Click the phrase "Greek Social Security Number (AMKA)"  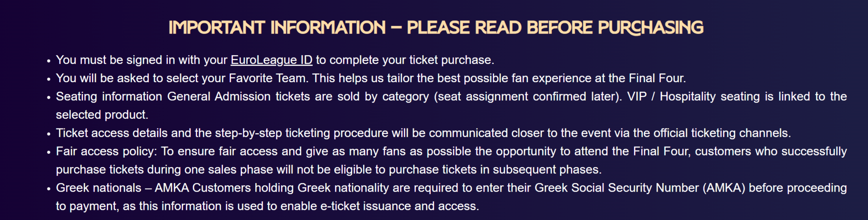(x=640, y=187)
